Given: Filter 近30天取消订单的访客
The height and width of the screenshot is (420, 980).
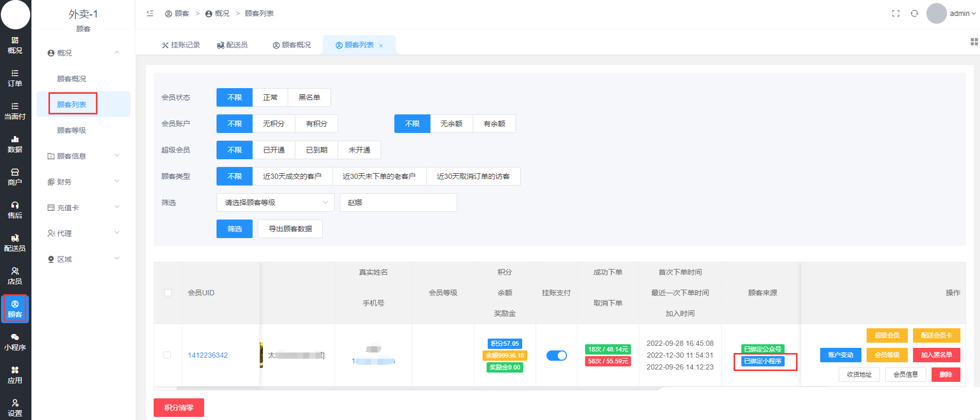Looking at the screenshot, I should 473,176.
